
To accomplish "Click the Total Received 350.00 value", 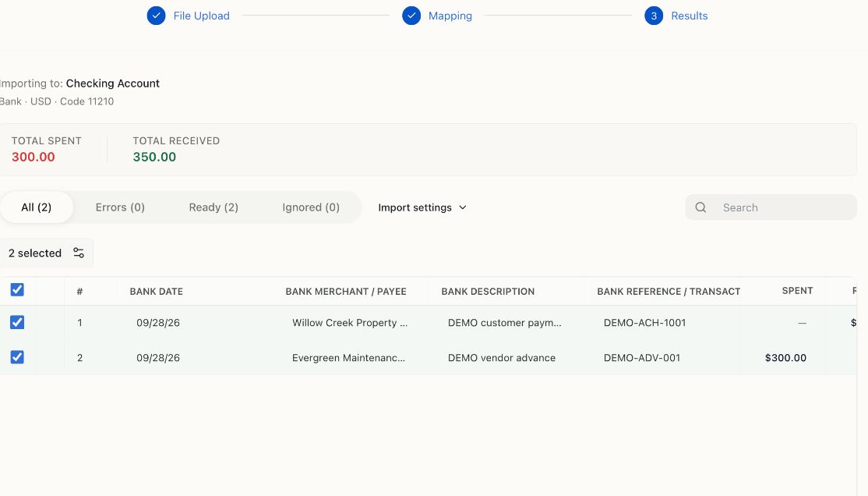I will [154, 157].
